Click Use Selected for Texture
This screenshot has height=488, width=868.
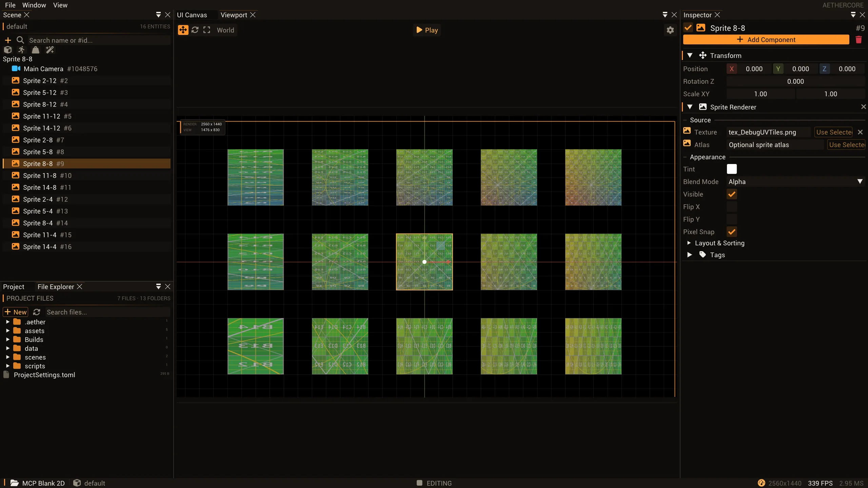[x=833, y=132]
